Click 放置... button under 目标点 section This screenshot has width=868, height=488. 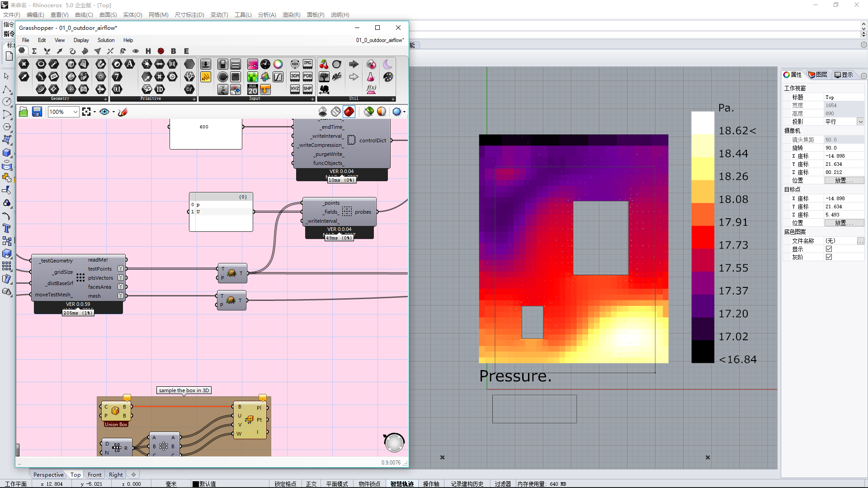pyautogui.click(x=844, y=223)
